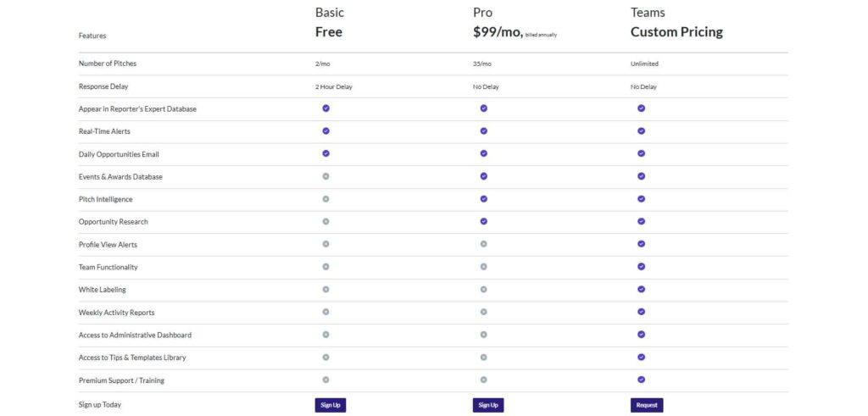
Task: Click the Number of Pitches feature label
Action: (108, 64)
